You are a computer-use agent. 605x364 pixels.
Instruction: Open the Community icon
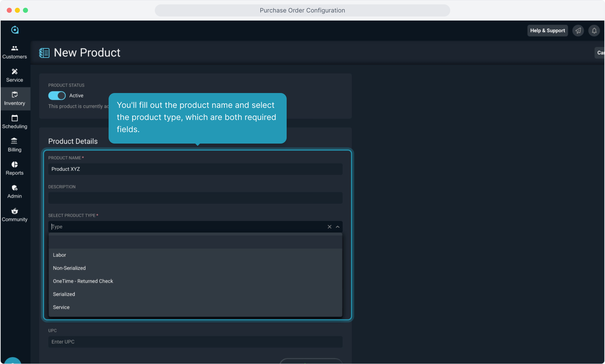(15, 211)
